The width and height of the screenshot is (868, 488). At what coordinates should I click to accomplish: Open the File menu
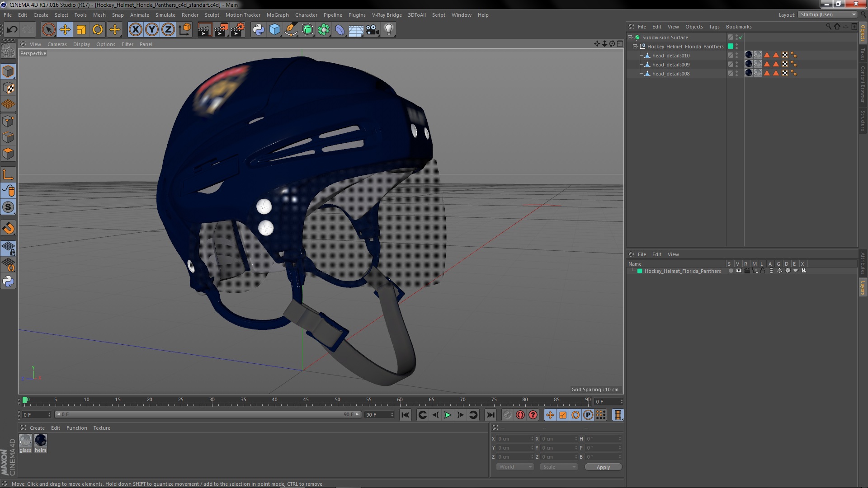[x=8, y=15]
